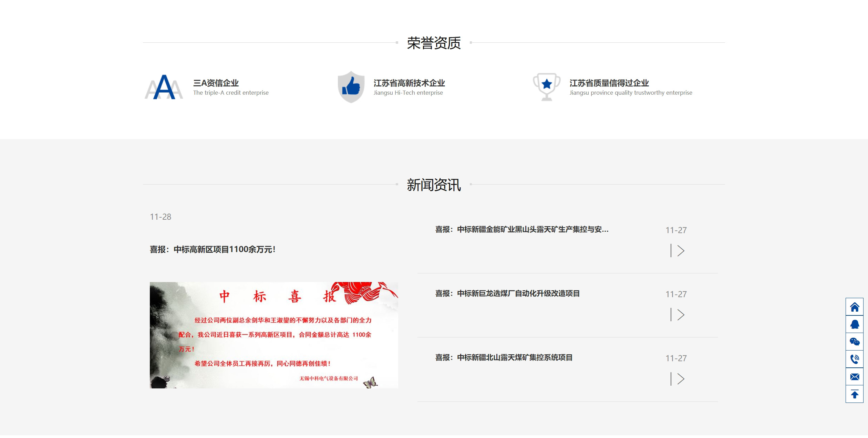The height and width of the screenshot is (438, 868).
Task: Click the 中标喜报 announcement thumbnail image
Action: (x=273, y=335)
